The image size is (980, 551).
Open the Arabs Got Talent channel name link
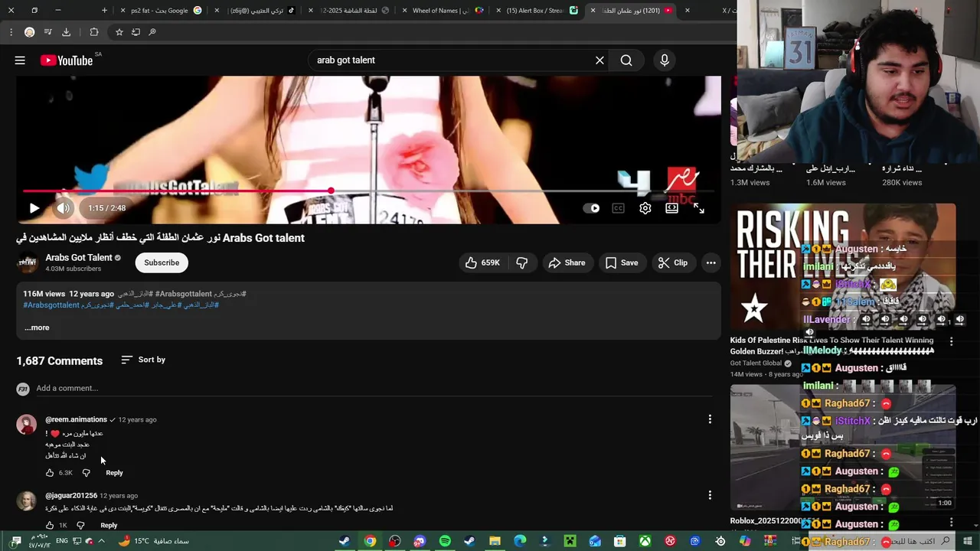click(x=79, y=258)
